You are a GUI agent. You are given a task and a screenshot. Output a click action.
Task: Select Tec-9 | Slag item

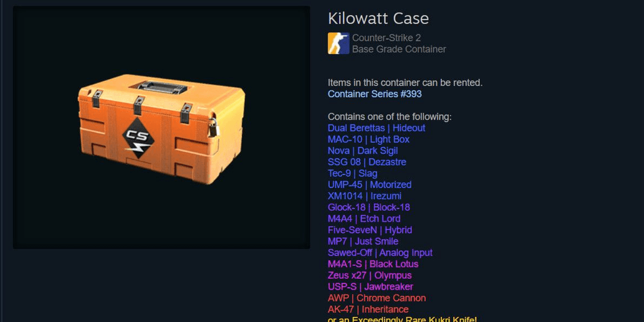[352, 173]
